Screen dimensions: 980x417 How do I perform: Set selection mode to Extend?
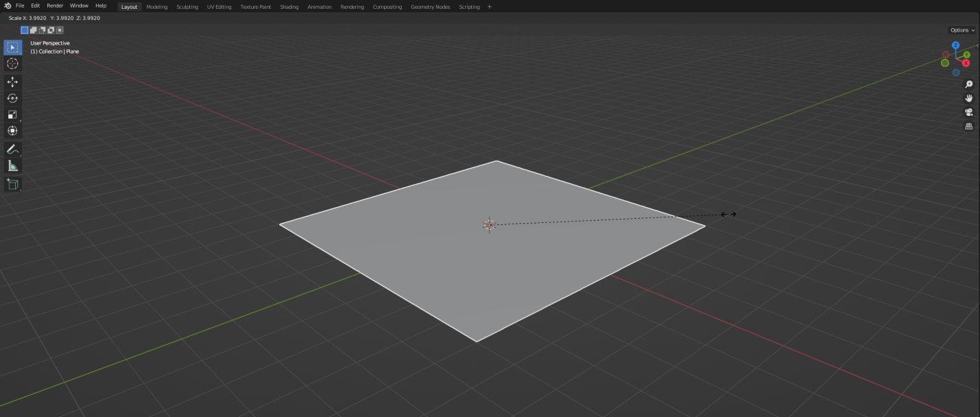(33, 30)
